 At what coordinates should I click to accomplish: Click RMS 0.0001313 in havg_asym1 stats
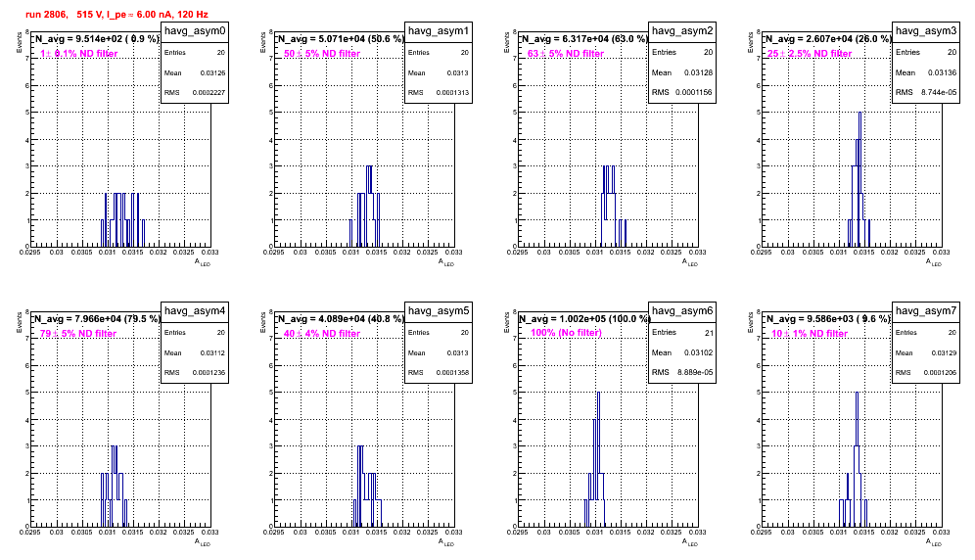(x=439, y=93)
